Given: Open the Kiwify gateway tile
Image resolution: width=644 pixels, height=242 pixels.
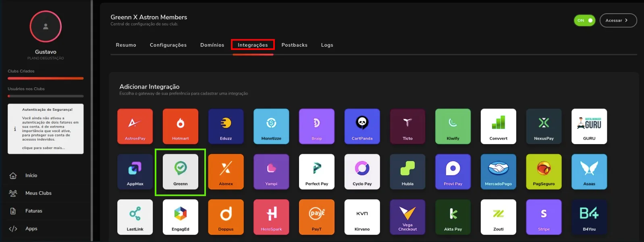Looking at the screenshot, I should tap(453, 126).
